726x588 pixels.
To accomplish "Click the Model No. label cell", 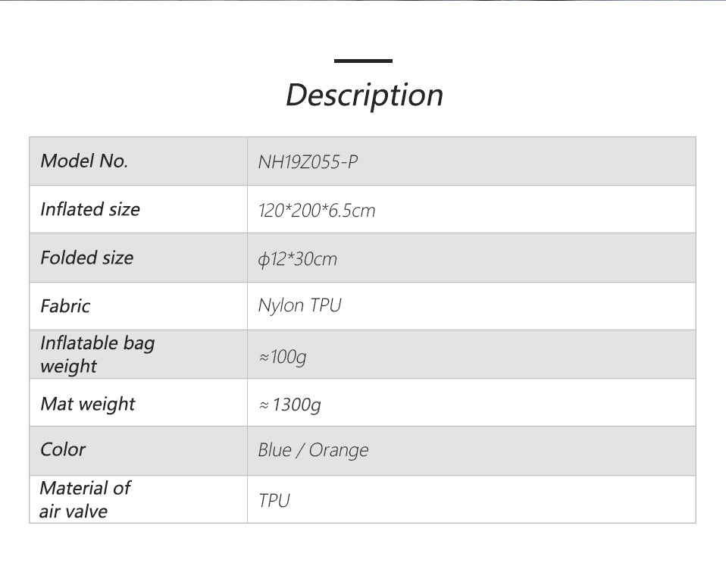I will click(x=84, y=161).
